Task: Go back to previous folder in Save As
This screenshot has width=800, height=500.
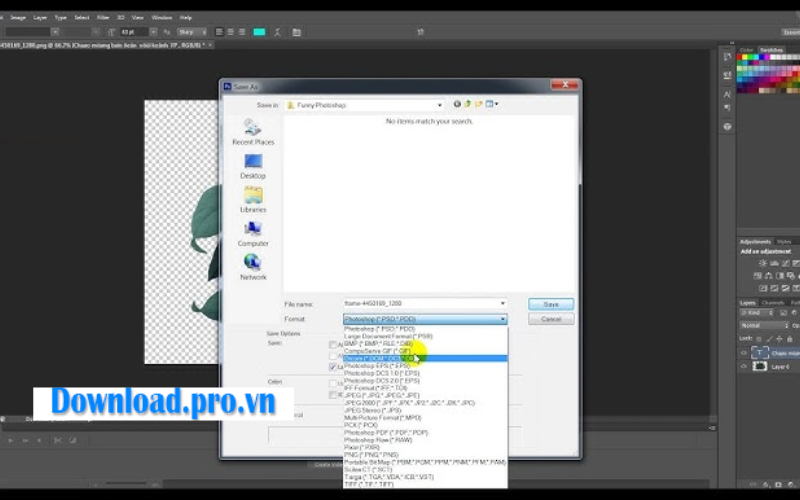Action: pos(457,104)
